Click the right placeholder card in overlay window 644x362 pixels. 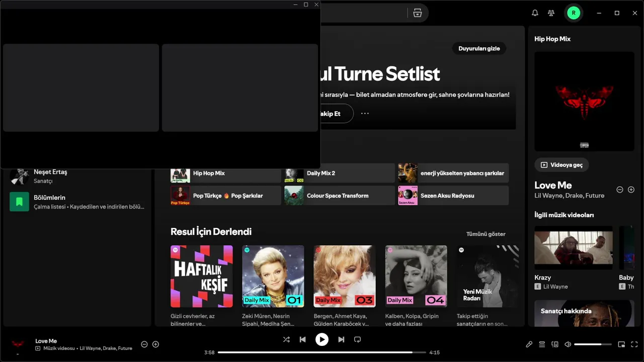(x=240, y=87)
